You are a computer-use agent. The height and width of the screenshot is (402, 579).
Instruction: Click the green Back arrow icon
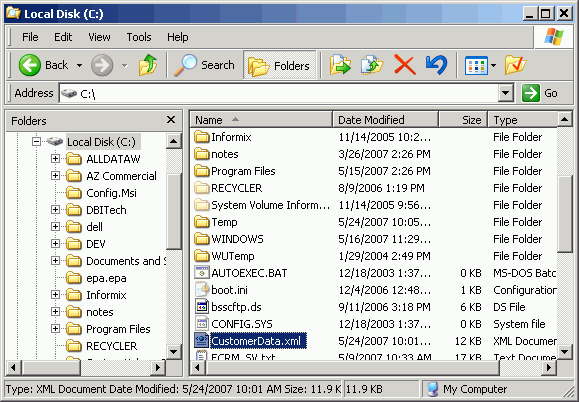[x=30, y=65]
